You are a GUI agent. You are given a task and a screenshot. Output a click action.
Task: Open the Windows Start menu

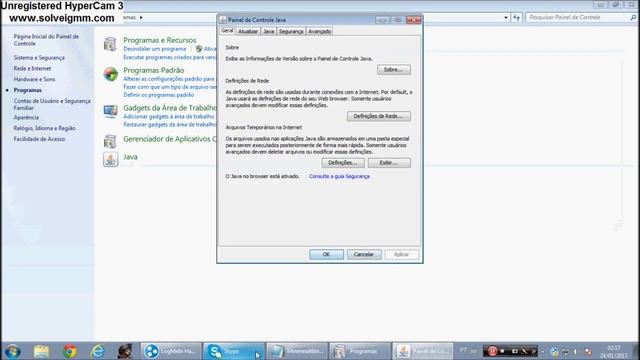pos(13,351)
